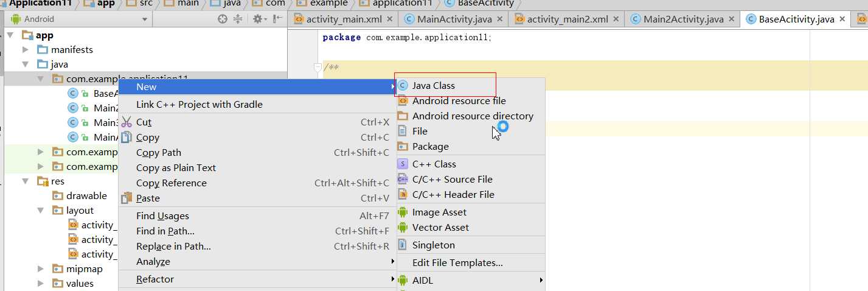Click the example breadcrumb
Image resolution: width=868 pixels, height=291 pixels.
pos(322,4)
